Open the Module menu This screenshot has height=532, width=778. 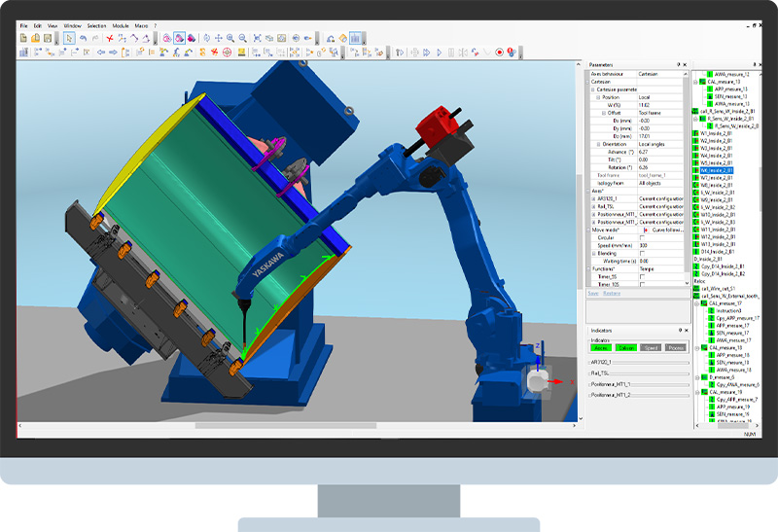(121, 24)
